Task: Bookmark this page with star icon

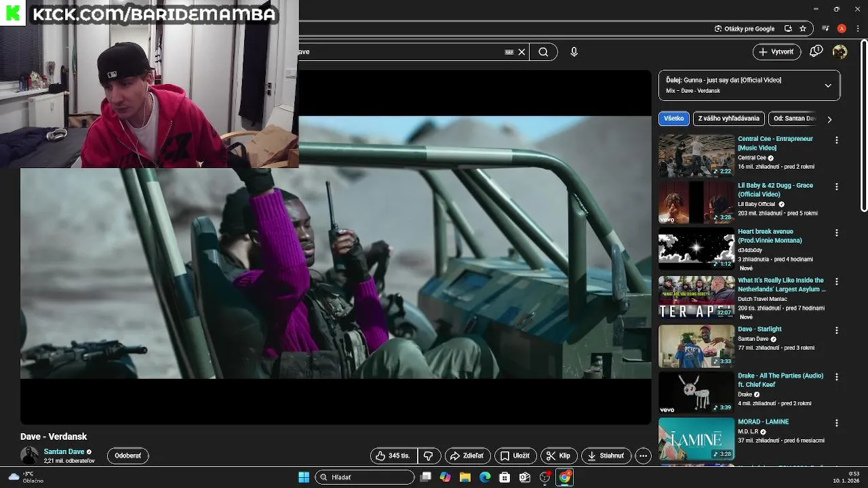Action: pyautogui.click(x=803, y=28)
